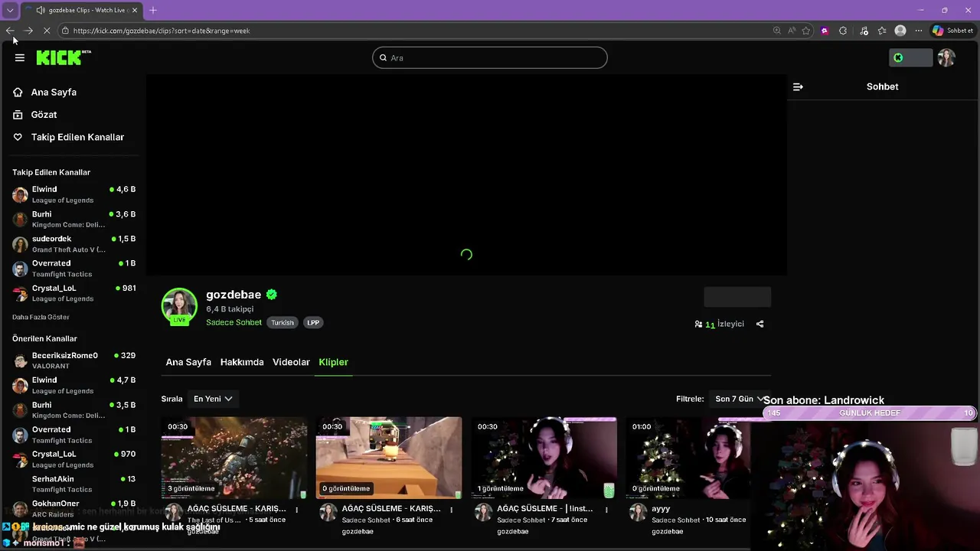The height and width of the screenshot is (551, 980).
Task: Play the 1 görüntüleme clip thumbnail
Action: pos(544,458)
